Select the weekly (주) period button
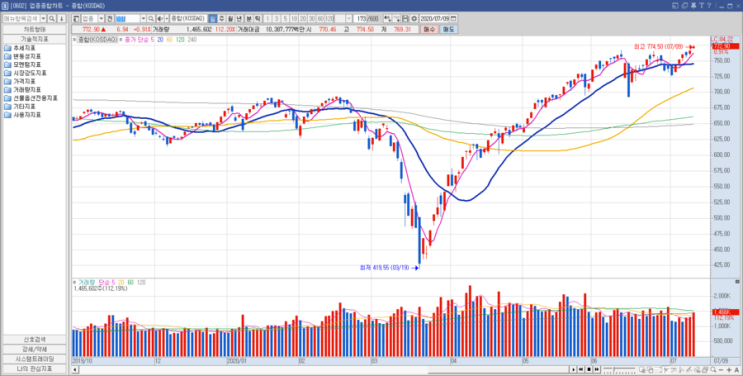This screenshot has height=376, width=743. [x=221, y=18]
